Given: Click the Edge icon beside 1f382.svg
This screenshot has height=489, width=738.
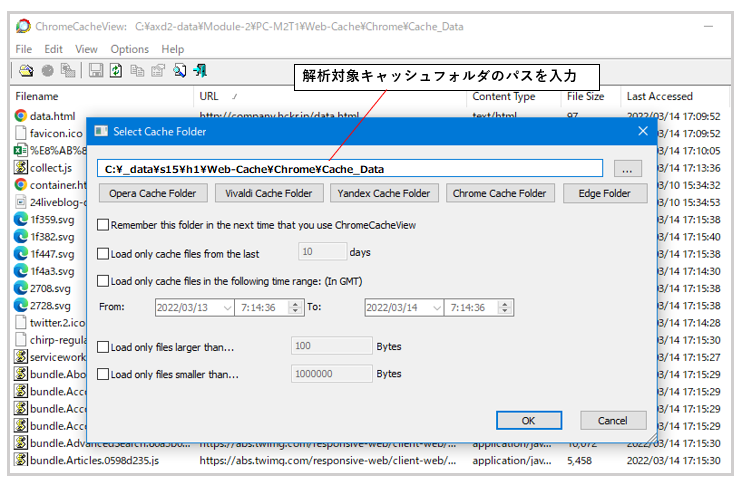Looking at the screenshot, I should pyautogui.click(x=20, y=236).
